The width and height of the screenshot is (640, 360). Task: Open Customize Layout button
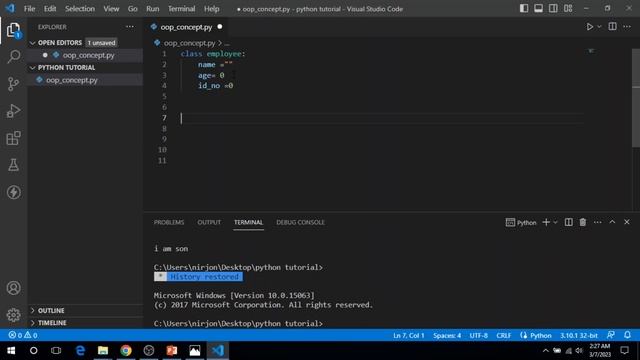point(568,9)
